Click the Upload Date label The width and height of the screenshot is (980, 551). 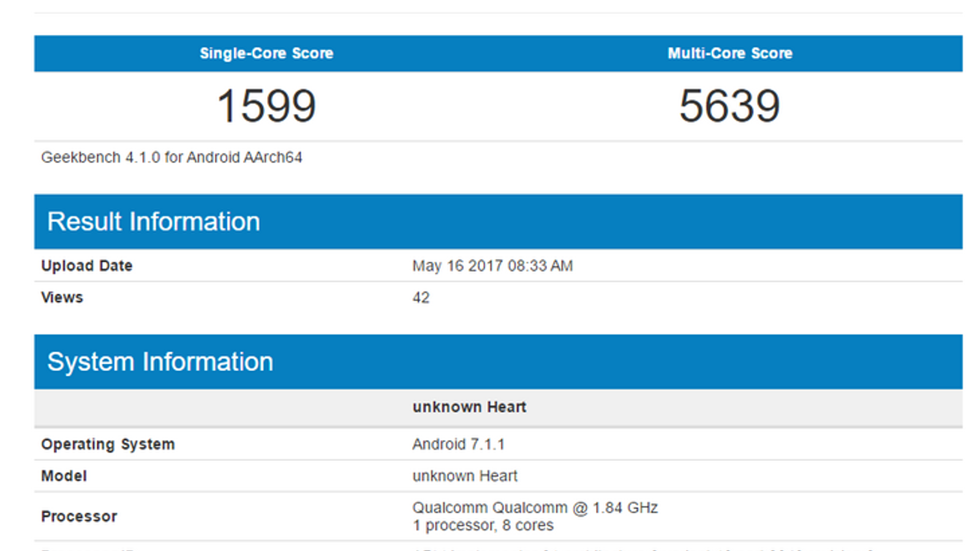(x=86, y=266)
